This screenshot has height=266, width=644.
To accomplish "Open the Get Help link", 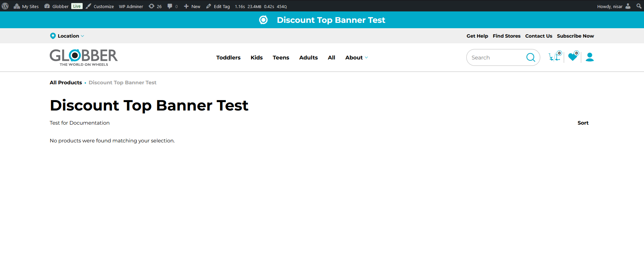I will click(x=477, y=36).
